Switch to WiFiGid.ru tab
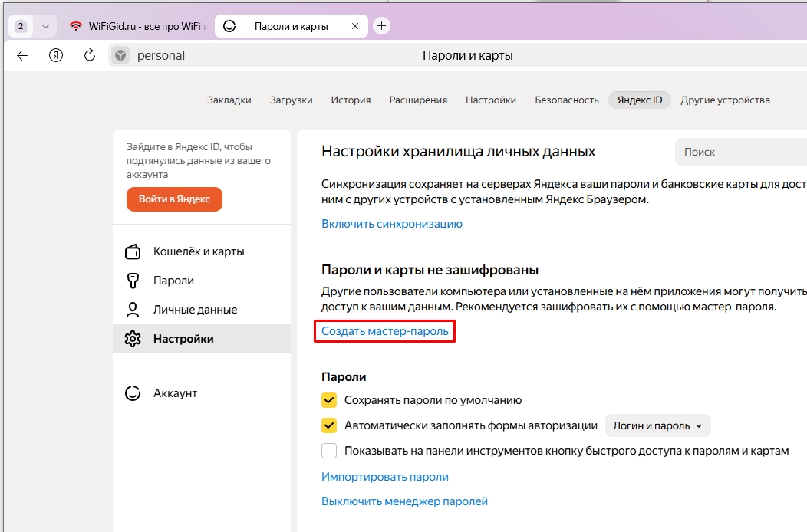 click(137, 26)
